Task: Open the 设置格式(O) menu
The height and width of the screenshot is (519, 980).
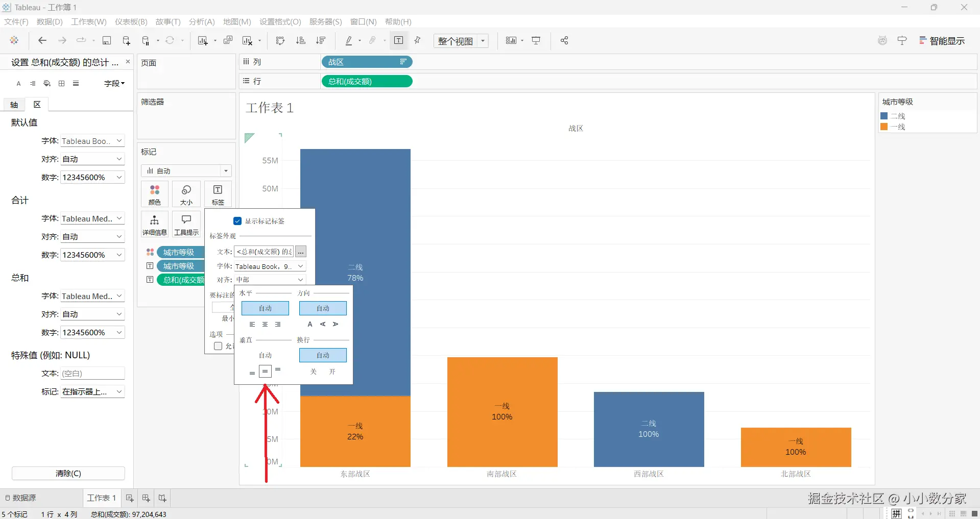Action: (280, 21)
